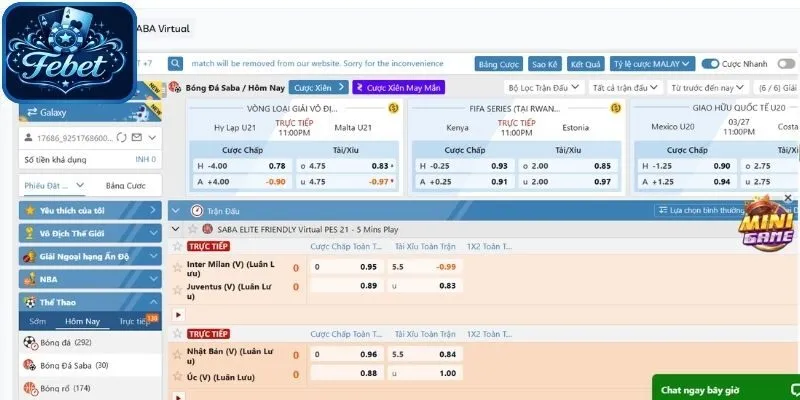
Task: Click the search magnifier icon
Action: coord(176,62)
